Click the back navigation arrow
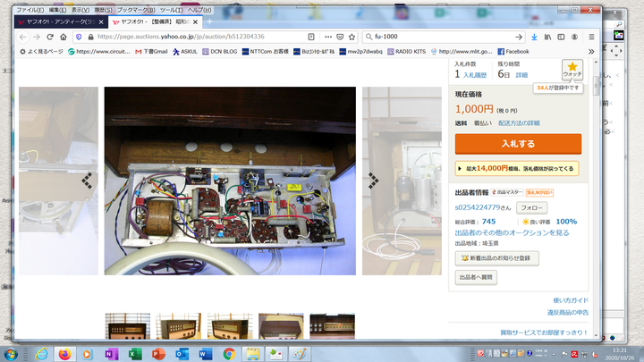The image size is (644, 362). pos(22,37)
